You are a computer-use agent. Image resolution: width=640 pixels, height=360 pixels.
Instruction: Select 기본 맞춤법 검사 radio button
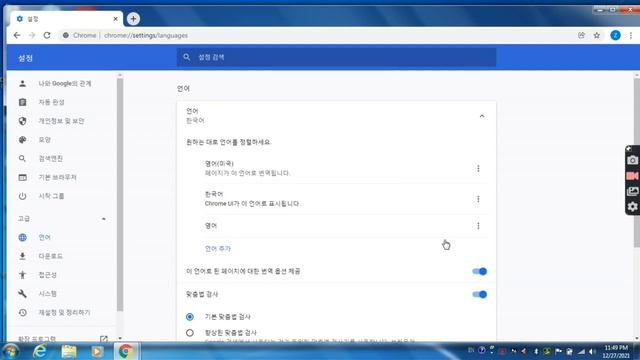pyautogui.click(x=190, y=317)
